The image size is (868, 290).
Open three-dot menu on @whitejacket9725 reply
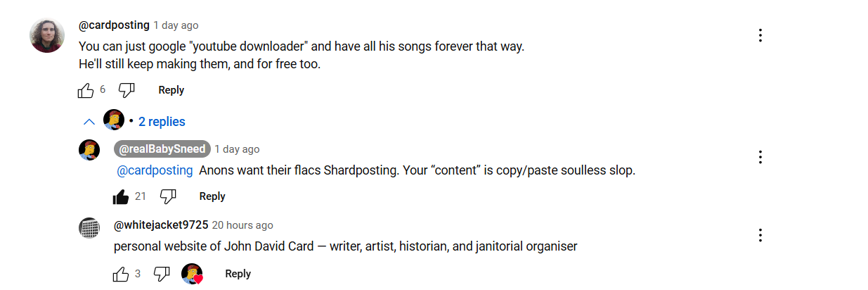760,235
